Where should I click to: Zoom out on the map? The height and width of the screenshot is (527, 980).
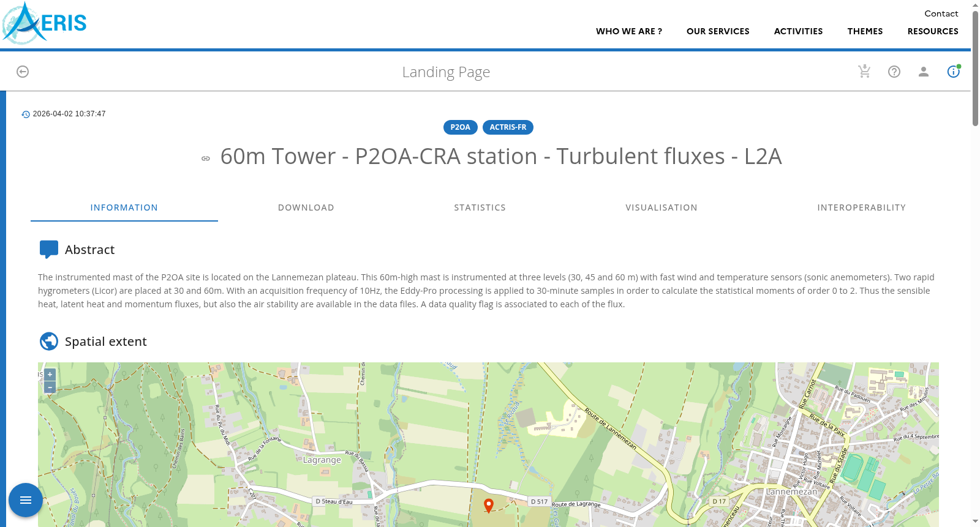[x=50, y=387]
